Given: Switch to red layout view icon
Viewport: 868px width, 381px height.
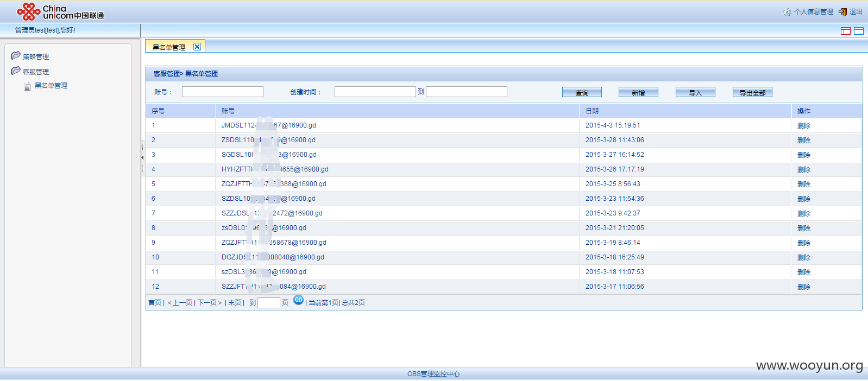Looking at the screenshot, I should [845, 31].
